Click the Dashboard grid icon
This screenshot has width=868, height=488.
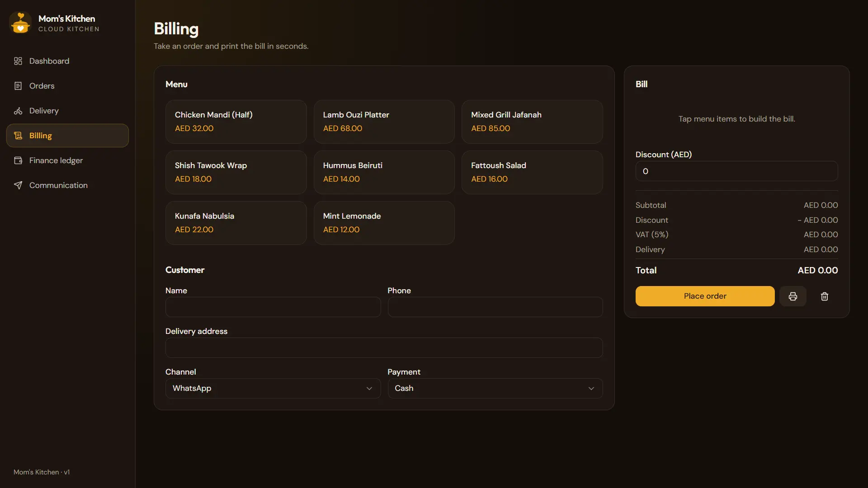point(18,61)
